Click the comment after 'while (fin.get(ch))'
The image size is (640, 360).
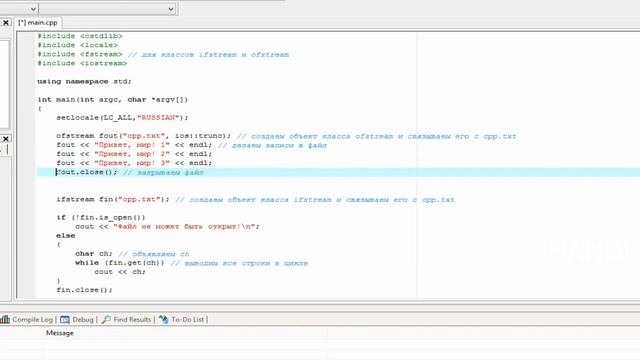239,263
